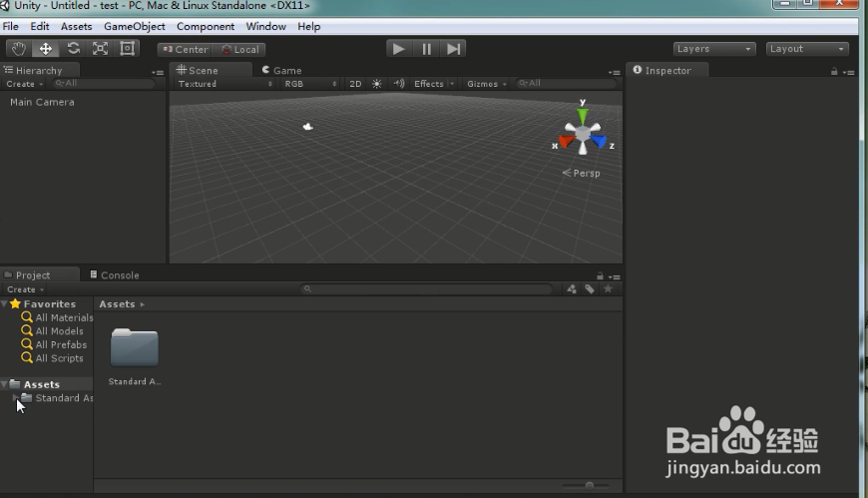Click the camera gizmo in Scene view
868x498 pixels.
pos(307,127)
